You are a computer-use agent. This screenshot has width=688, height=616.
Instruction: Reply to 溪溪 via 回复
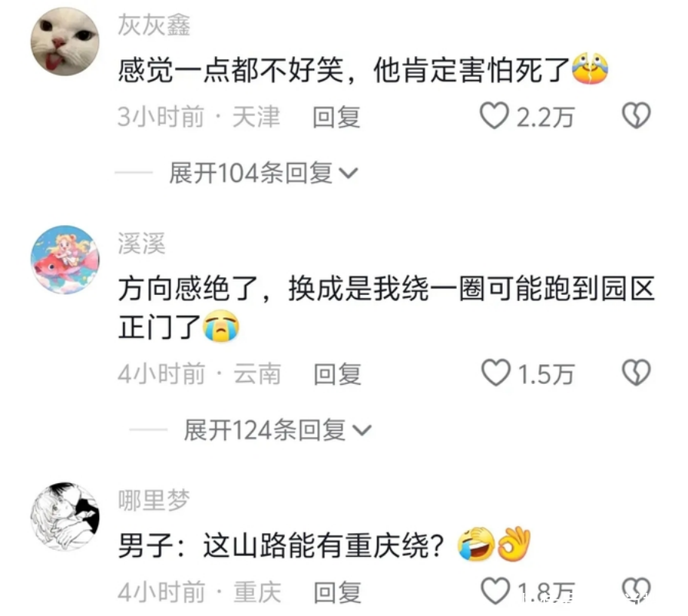pyautogui.click(x=337, y=374)
